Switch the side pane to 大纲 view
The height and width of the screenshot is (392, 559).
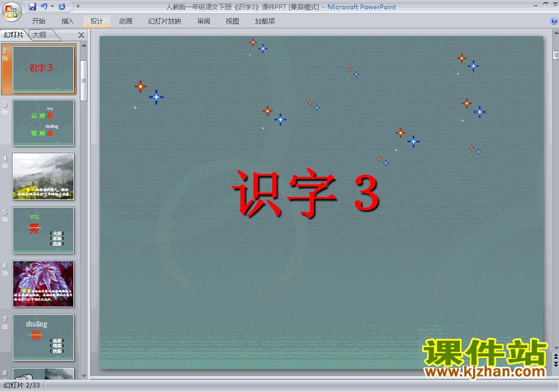[x=39, y=35]
